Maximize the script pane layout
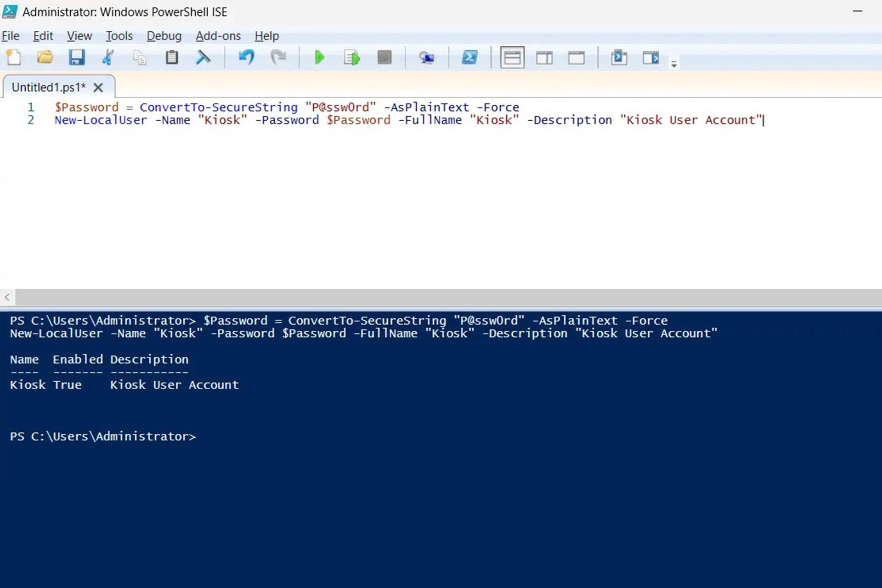The width and height of the screenshot is (882, 588). click(577, 57)
